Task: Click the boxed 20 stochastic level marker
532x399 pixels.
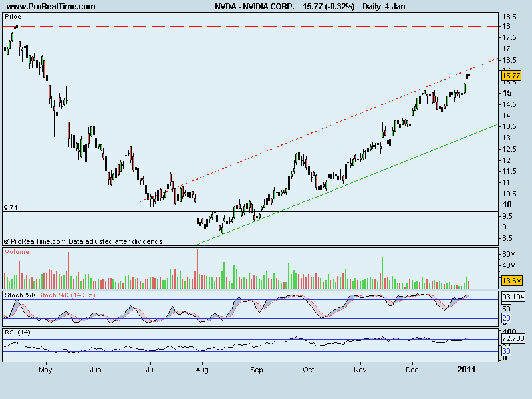Action: tap(506, 319)
